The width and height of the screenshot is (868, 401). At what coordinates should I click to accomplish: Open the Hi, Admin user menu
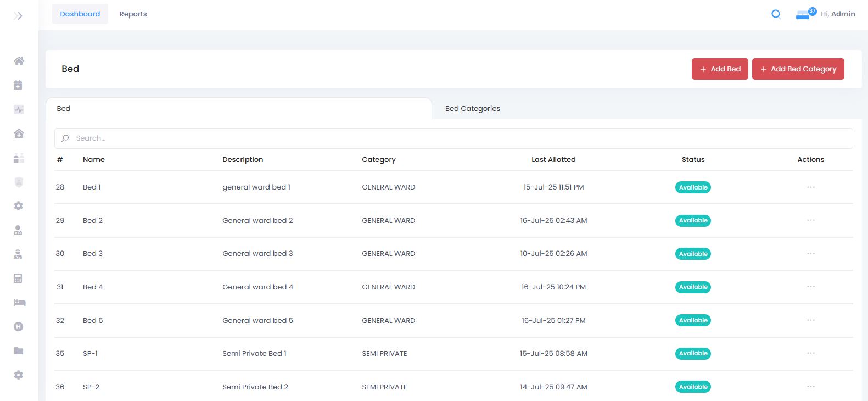[838, 14]
